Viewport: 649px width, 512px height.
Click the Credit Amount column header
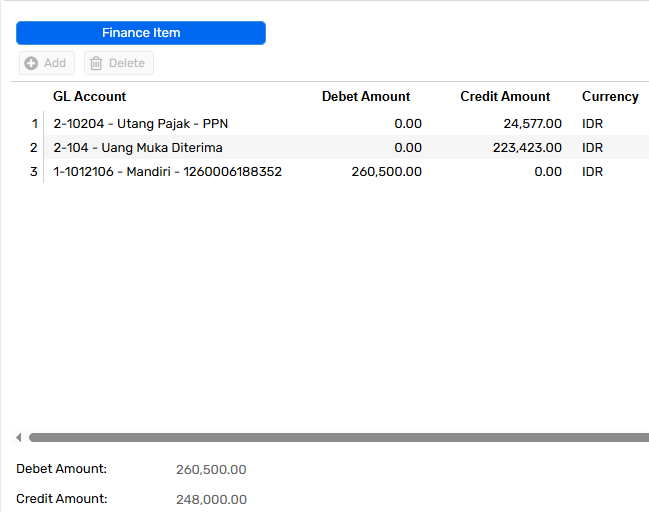505,96
